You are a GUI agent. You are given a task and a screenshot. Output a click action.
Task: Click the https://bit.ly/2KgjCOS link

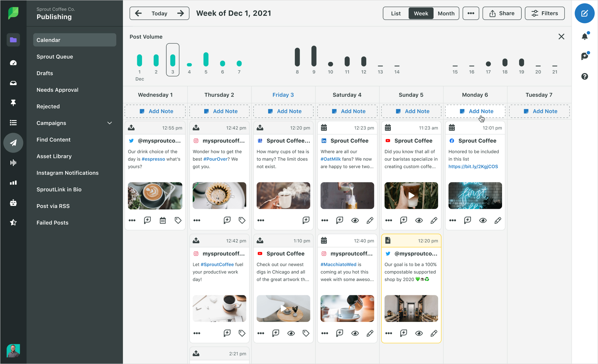(473, 166)
